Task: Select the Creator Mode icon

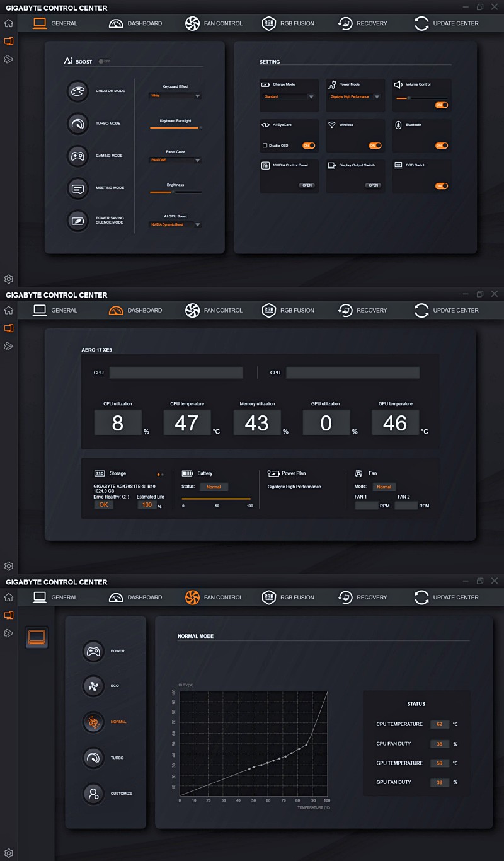Action: click(77, 91)
